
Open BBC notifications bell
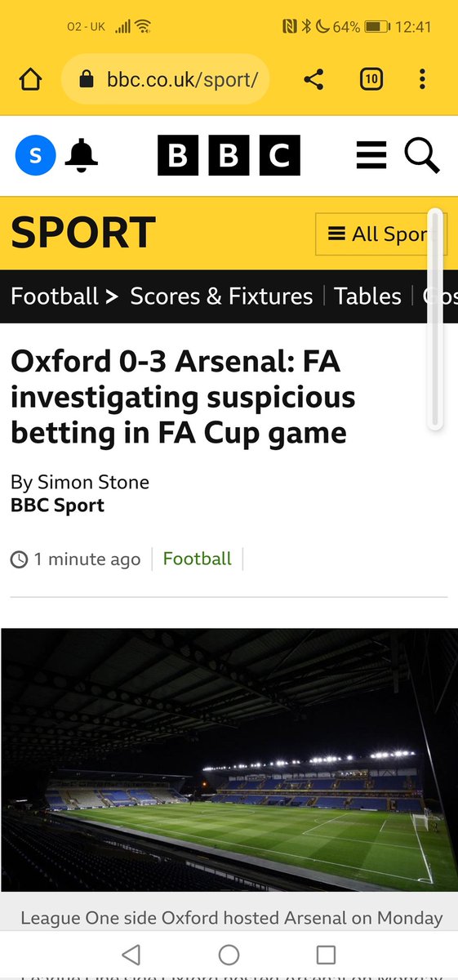point(81,155)
